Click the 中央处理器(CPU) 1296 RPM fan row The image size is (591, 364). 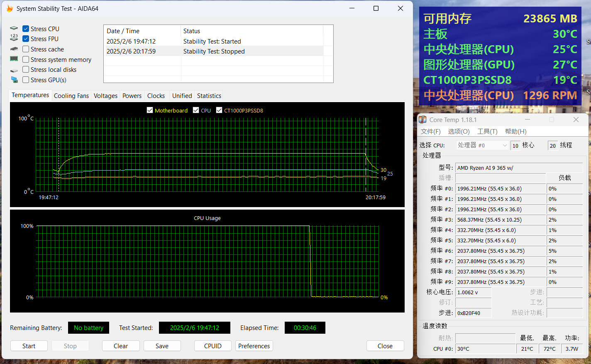point(500,95)
